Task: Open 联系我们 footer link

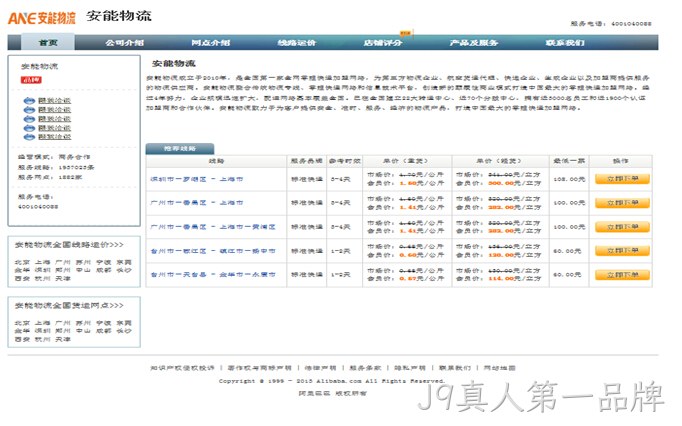Action: click(455, 368)
